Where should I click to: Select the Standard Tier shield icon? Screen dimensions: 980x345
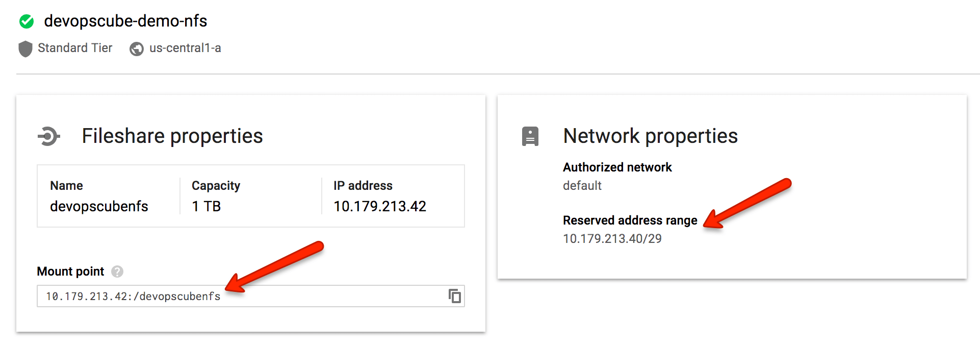coord(24,47)
